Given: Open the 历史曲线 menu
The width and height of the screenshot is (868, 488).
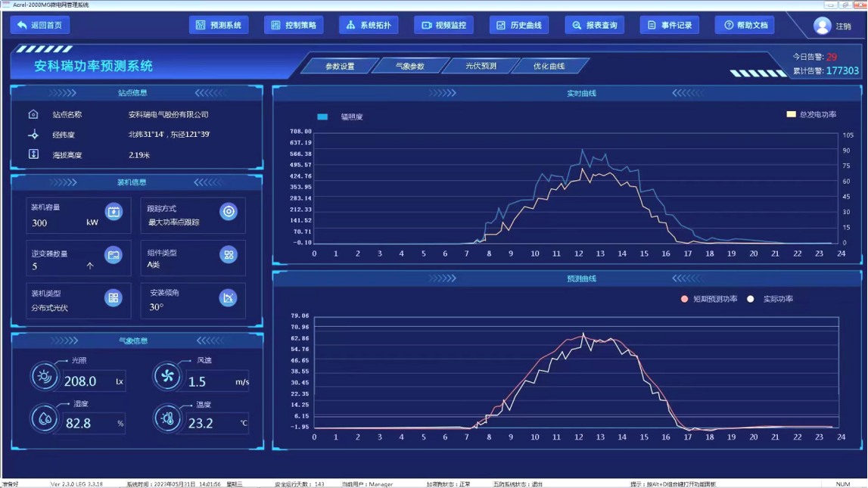Looking at the screenshot, I should 519,25.
